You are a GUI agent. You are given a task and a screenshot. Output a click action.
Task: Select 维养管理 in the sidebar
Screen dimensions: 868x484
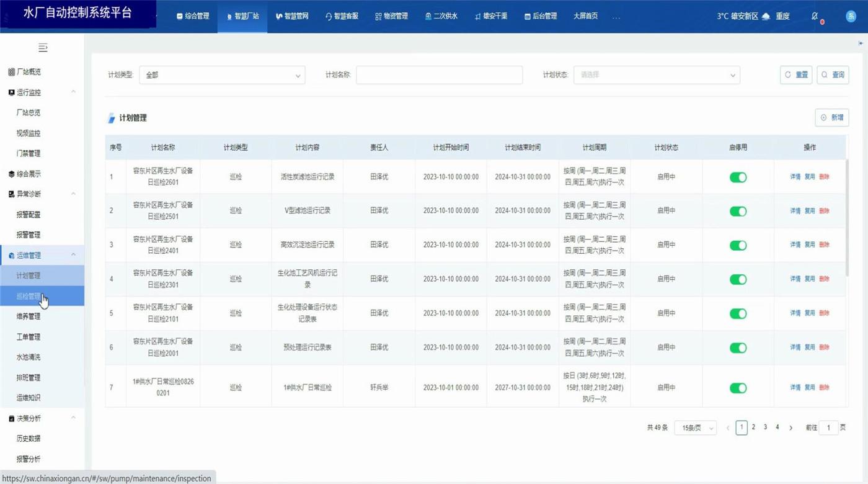(29, 316)
